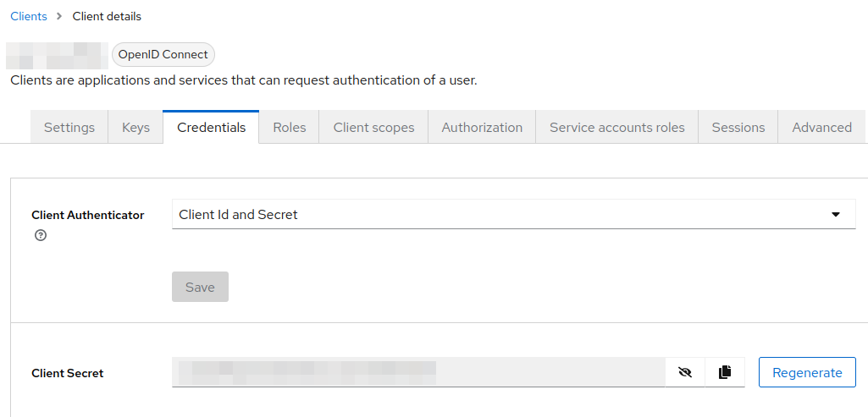Open the Client Authenticator dropdown arrow

(836, 214)
